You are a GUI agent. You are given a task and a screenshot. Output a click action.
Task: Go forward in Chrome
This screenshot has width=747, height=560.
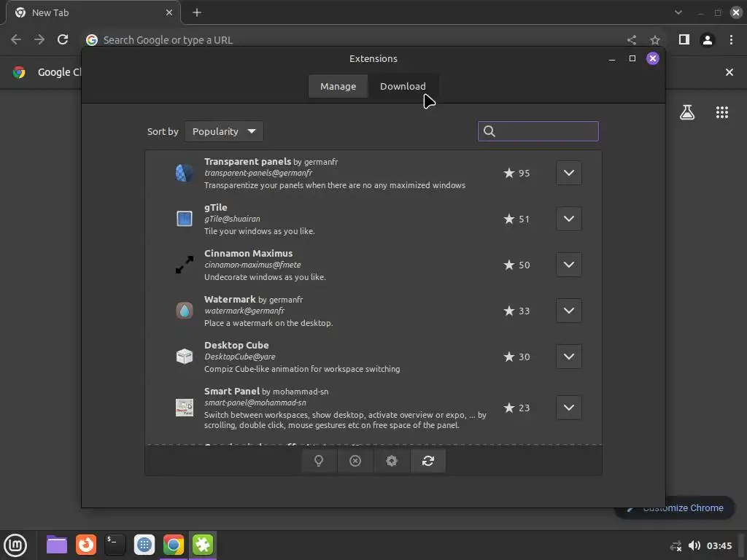39,39
